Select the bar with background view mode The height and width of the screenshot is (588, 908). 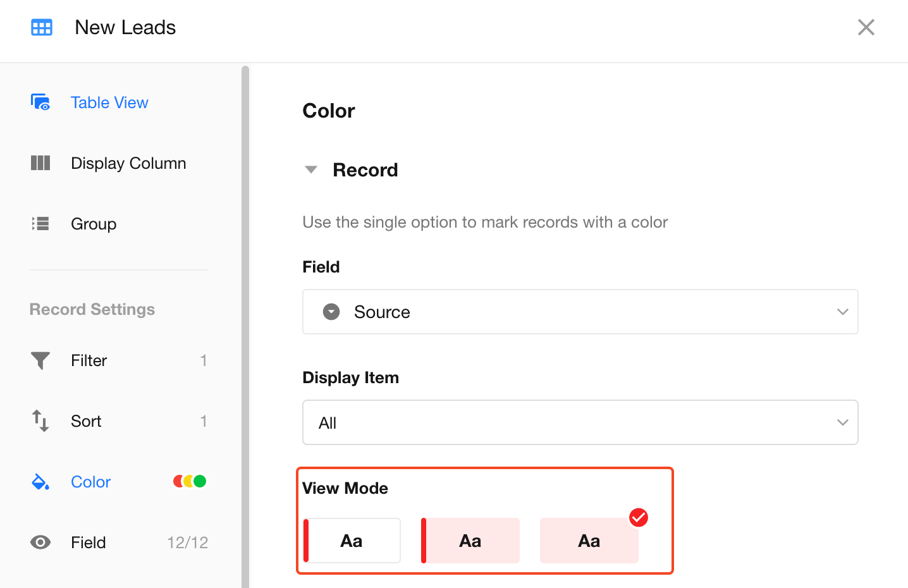pos(470,541)
